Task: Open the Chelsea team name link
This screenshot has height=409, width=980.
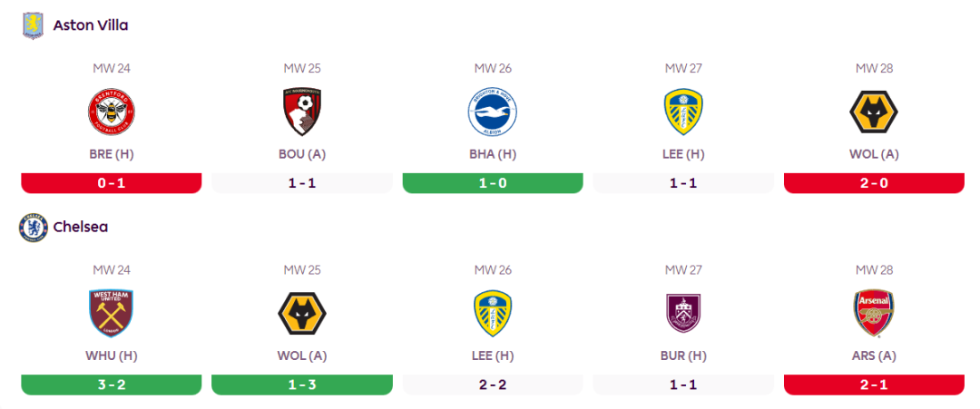Action: click(81, 227)
